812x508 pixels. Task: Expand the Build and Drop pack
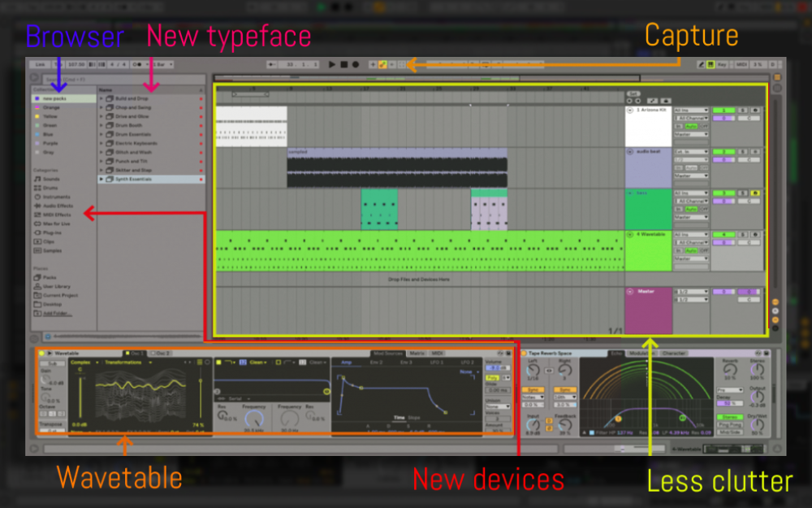[x=101, y=98]
